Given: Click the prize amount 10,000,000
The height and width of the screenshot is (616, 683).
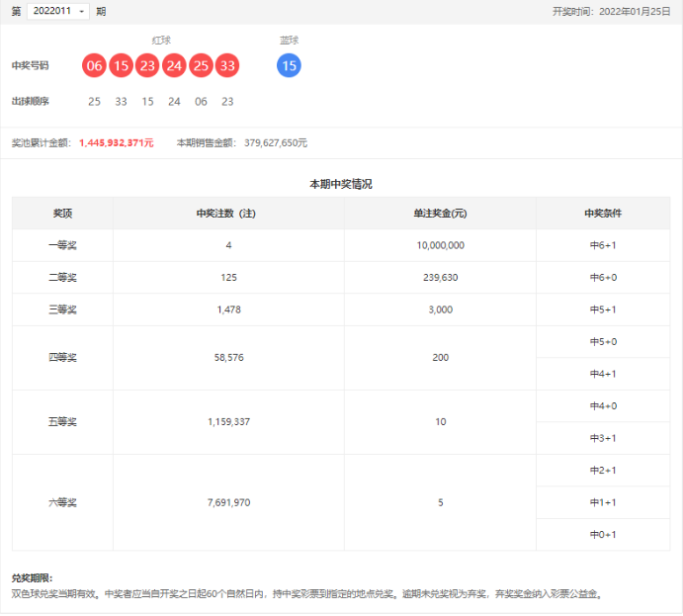Looking at the screenshot, I should tap(441, 245).
